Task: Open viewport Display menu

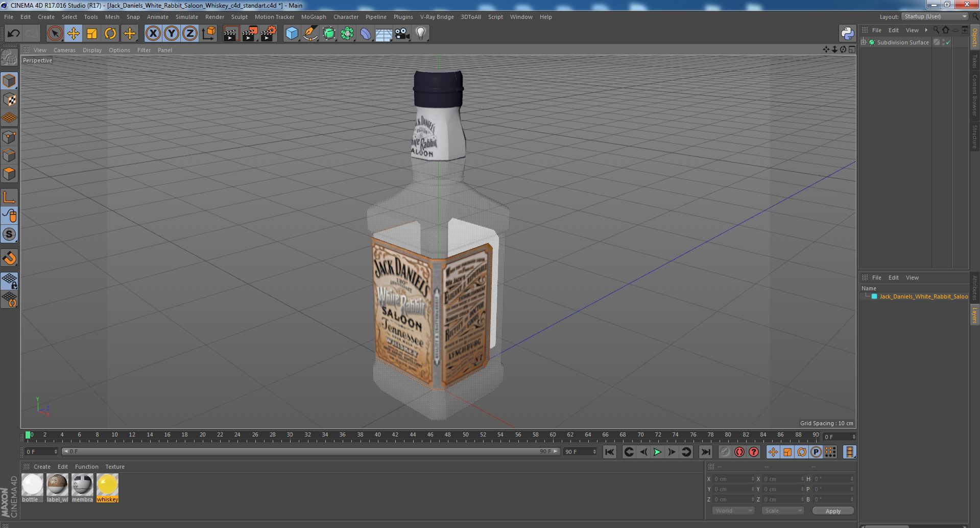Action: pos(92,50)
